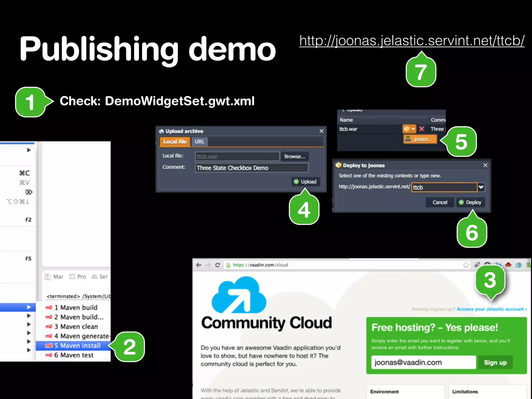Switch to the URL tab in Upload archive
The image size is (532, 399).
[199, 142]
